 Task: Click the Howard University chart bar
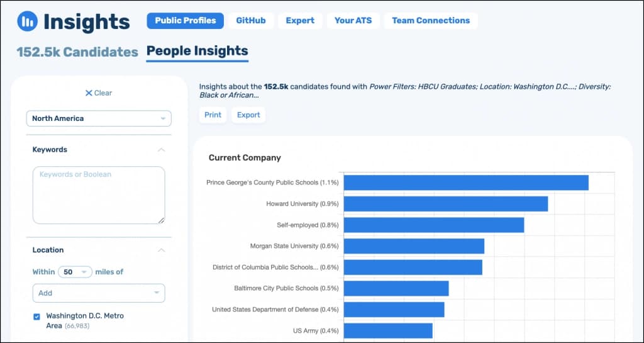pos(445,204)
